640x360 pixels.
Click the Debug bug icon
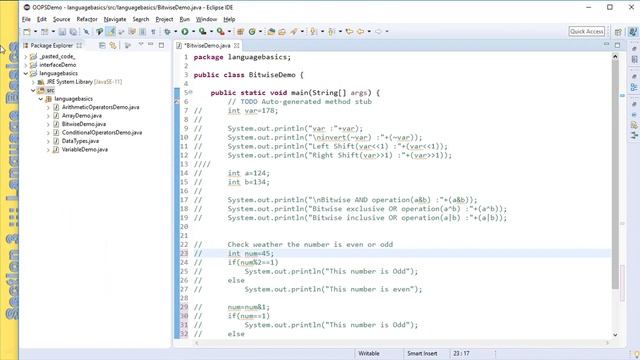167,31
